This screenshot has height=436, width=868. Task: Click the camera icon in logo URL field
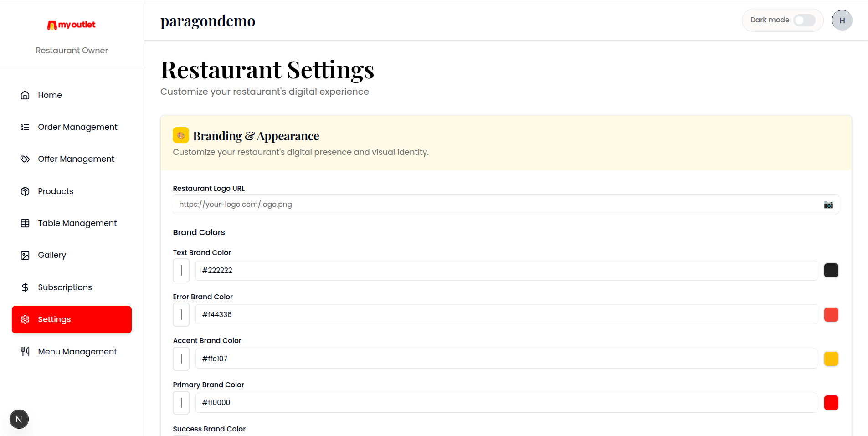pyautogui.click(x=828, y=205)
